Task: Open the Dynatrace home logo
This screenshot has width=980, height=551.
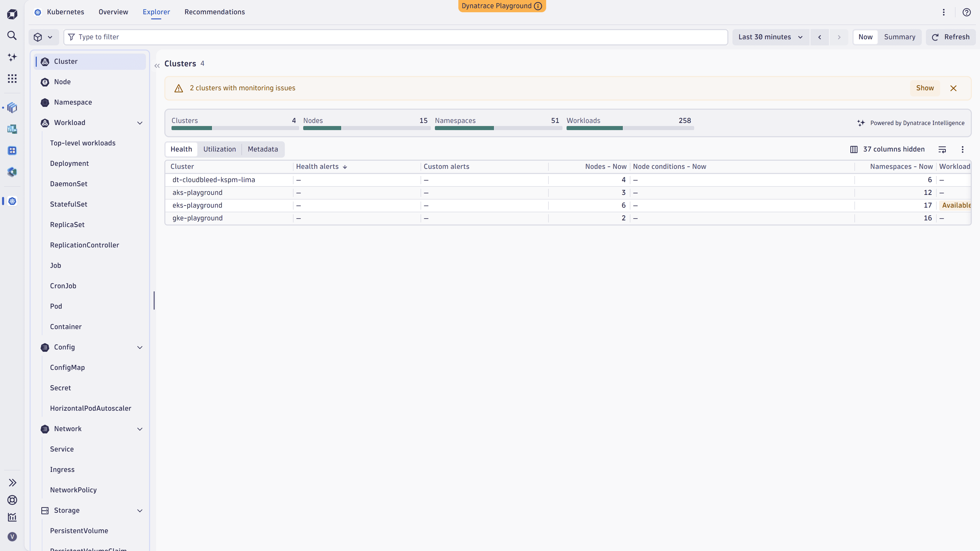Action: click(x=12, y=15)
